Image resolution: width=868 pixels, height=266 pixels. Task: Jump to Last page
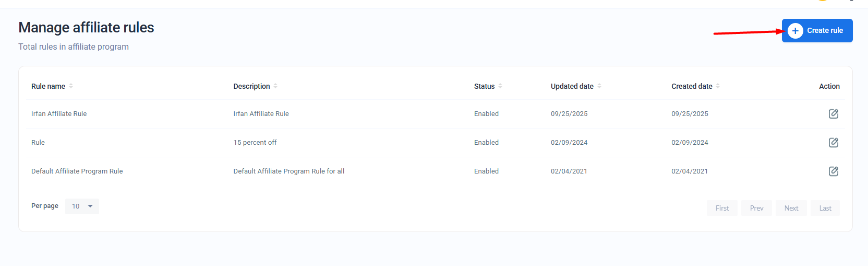(x=825, y=208)
